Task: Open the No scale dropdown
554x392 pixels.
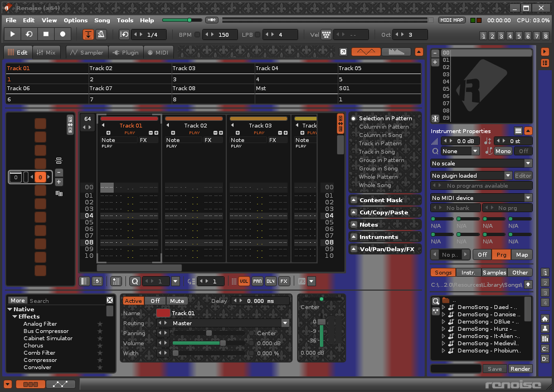Action: (481, 163)
